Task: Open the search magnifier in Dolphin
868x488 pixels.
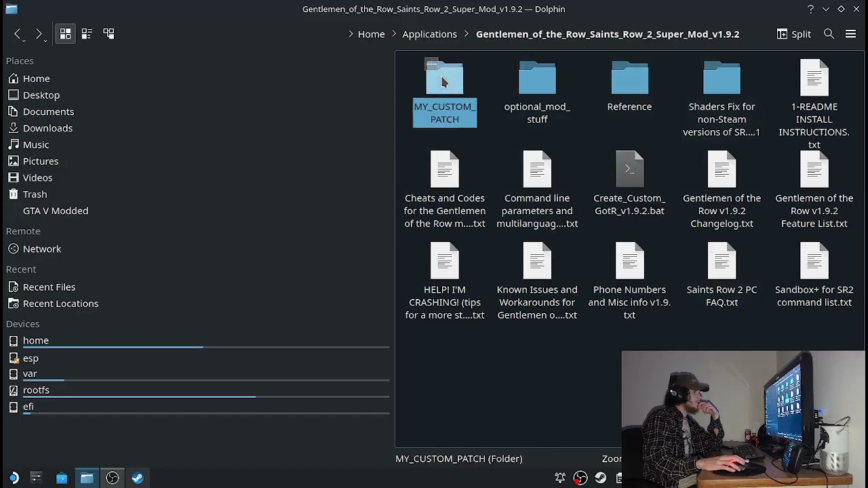Action: pos(829,34)
